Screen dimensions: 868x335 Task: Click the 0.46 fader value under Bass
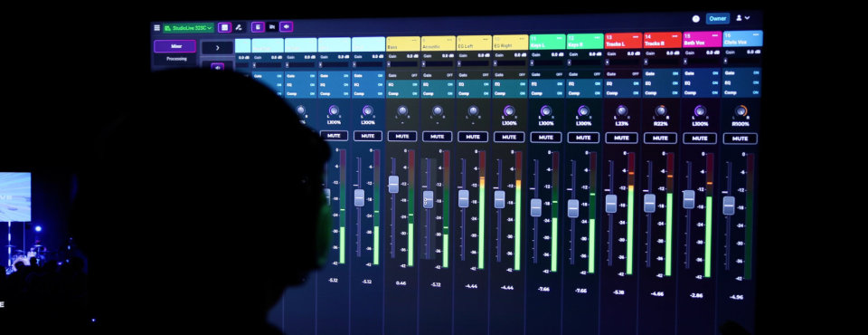[x=401, y=282]
